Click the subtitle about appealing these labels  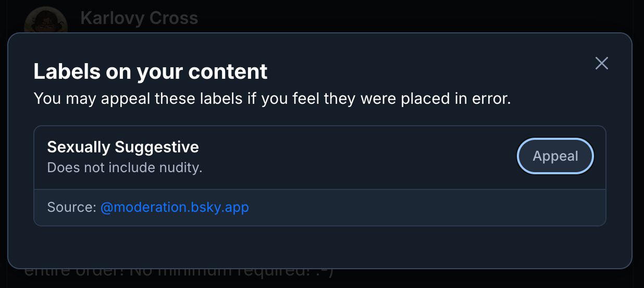click(x=272, y=98)
